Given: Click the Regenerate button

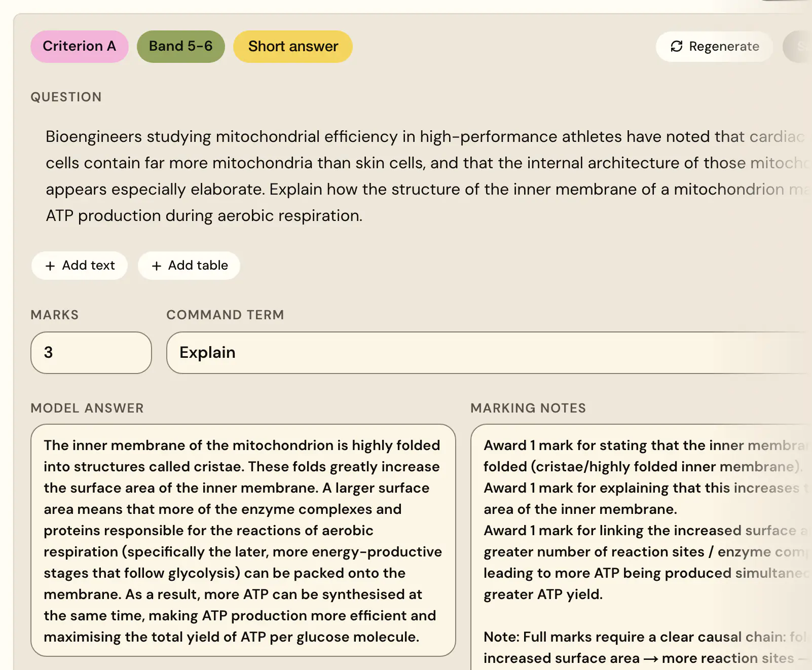Looking at the screenshot, I should (x=714, y=47).
